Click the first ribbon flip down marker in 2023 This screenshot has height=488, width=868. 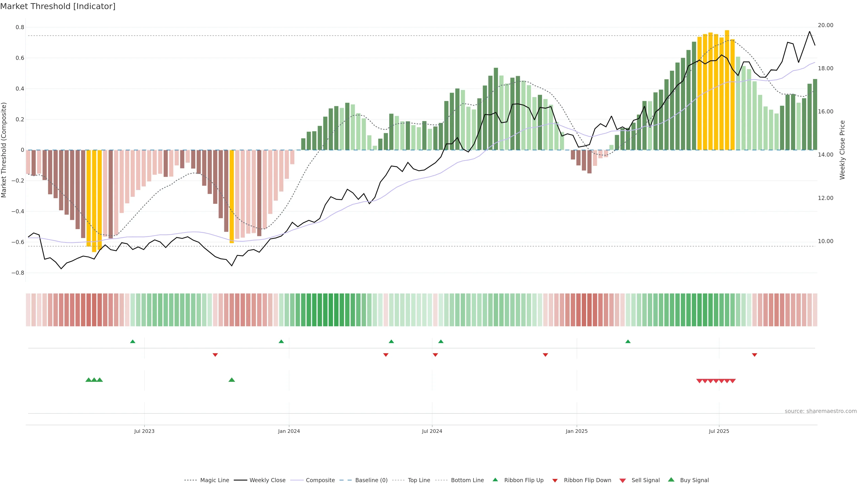coord(215,355)
